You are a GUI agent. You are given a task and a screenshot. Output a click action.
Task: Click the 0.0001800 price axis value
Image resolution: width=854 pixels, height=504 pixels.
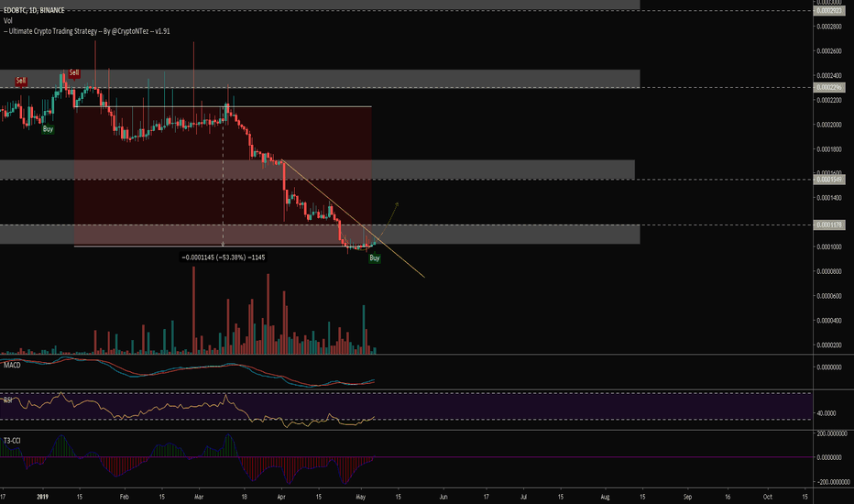tap(829, 149)
